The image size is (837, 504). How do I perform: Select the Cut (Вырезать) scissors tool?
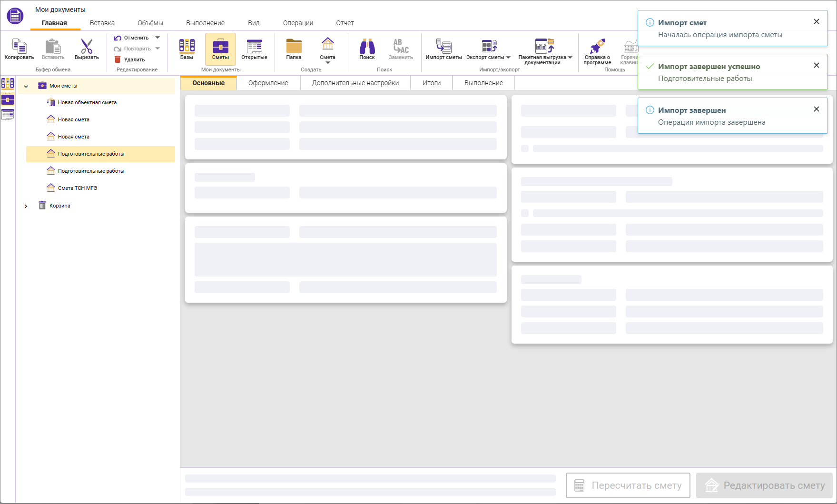(x=87, y=47)
